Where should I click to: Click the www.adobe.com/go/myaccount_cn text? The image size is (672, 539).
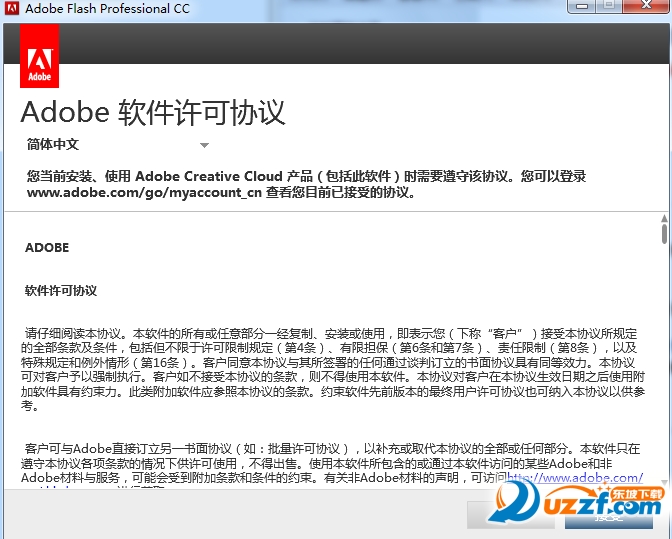[144, 192]
